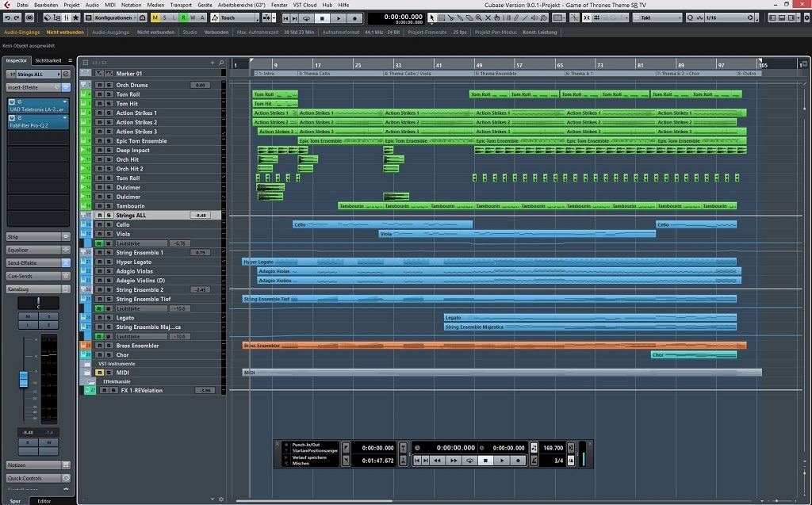
Task: Expand the Quick Controls inspector section
Action: (38, 478)
